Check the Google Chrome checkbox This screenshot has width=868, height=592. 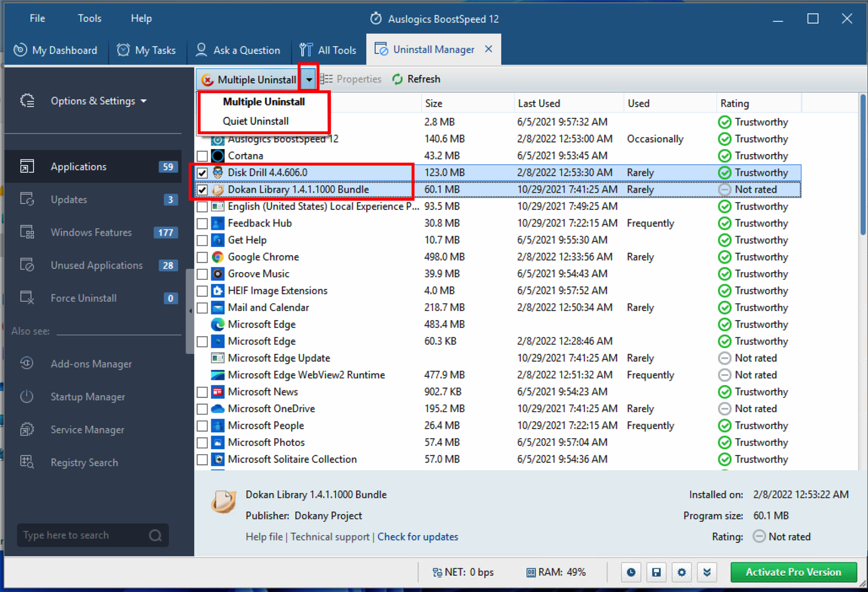pyautogui.click(x=202, y=257)
